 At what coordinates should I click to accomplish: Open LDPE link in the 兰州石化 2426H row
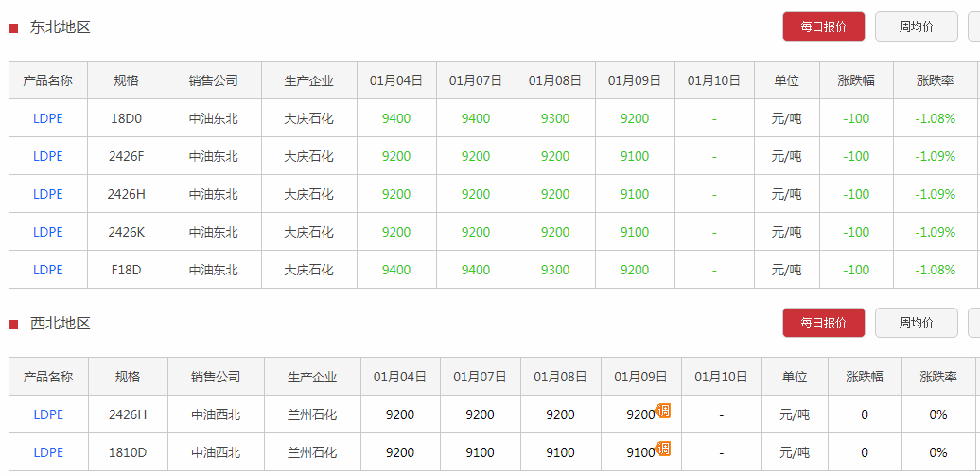click(48, 414)
